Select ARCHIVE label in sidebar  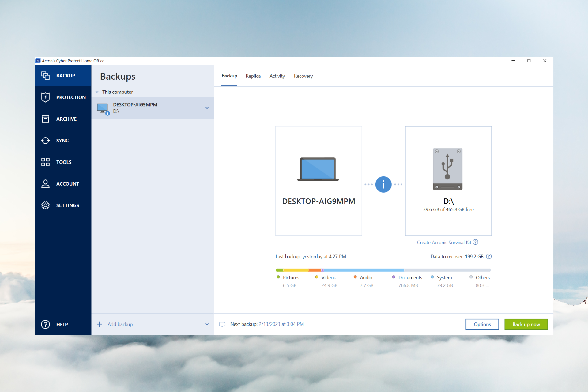point(66,119)
